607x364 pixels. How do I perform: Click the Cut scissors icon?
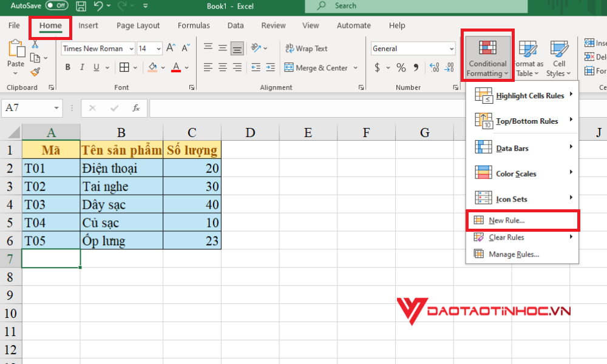35,44
